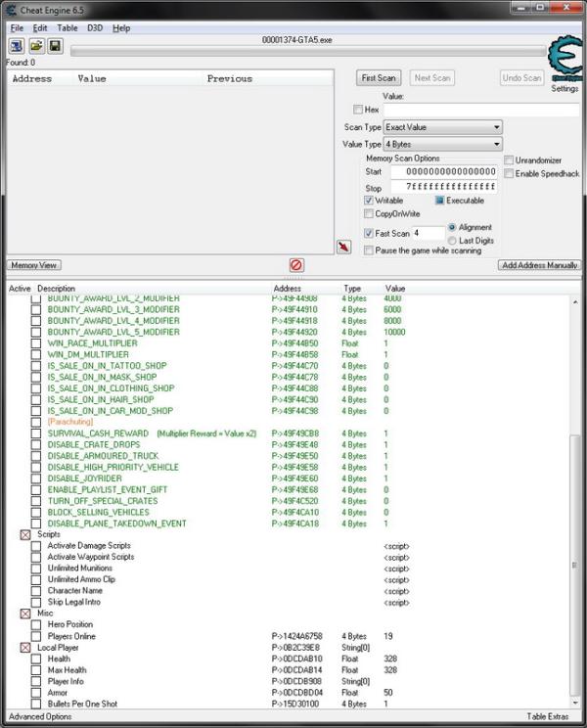Click the open folder toolbar icon
The width and height of the screenshot is (587, 728).
point(36,46)
